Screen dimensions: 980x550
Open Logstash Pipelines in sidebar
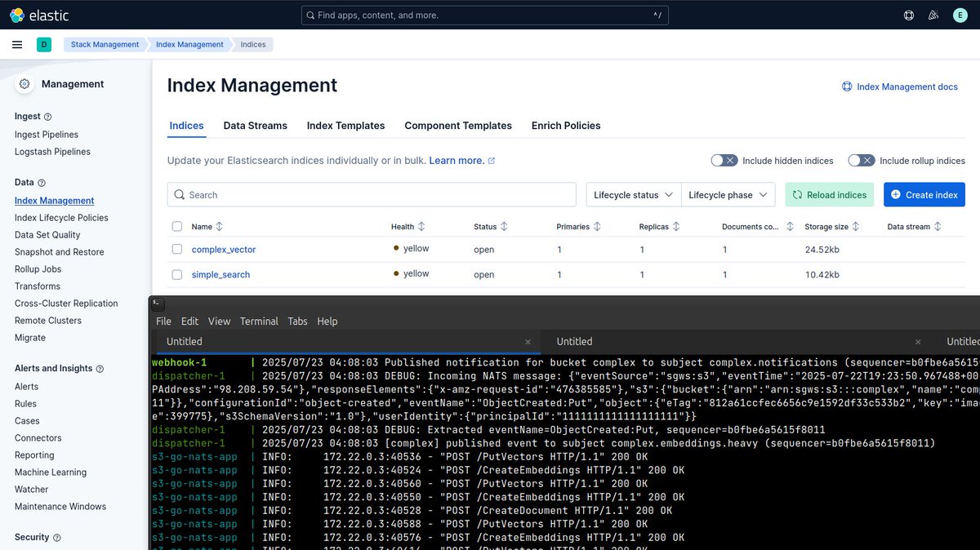(x=52, y=152)
